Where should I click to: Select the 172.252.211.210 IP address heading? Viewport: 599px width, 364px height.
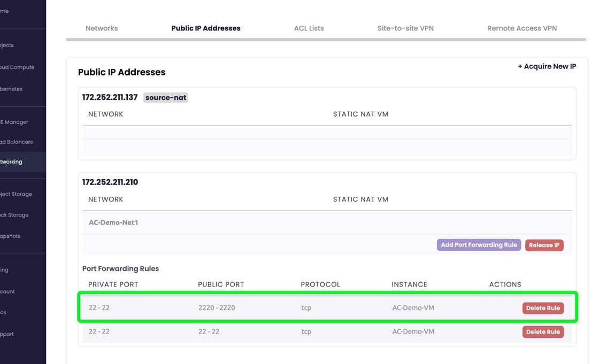coord(110,182)
